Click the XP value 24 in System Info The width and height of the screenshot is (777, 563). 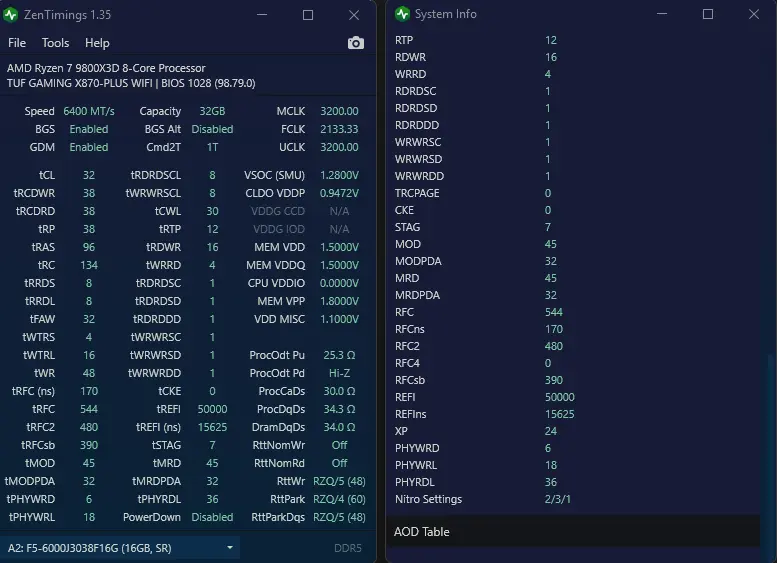(x=551, y=431)
